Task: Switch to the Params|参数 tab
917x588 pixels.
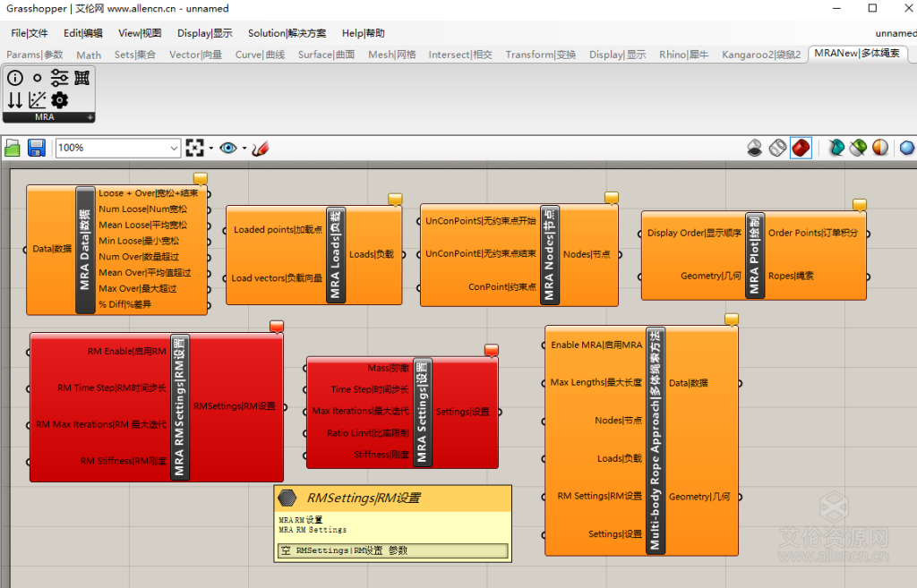Action: click(x=35, y=55)
